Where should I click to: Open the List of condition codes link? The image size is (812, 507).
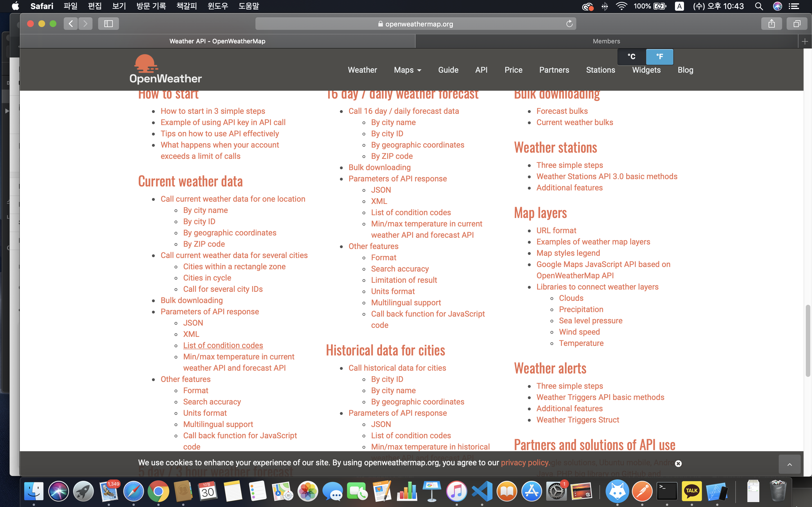coord(223,345)
